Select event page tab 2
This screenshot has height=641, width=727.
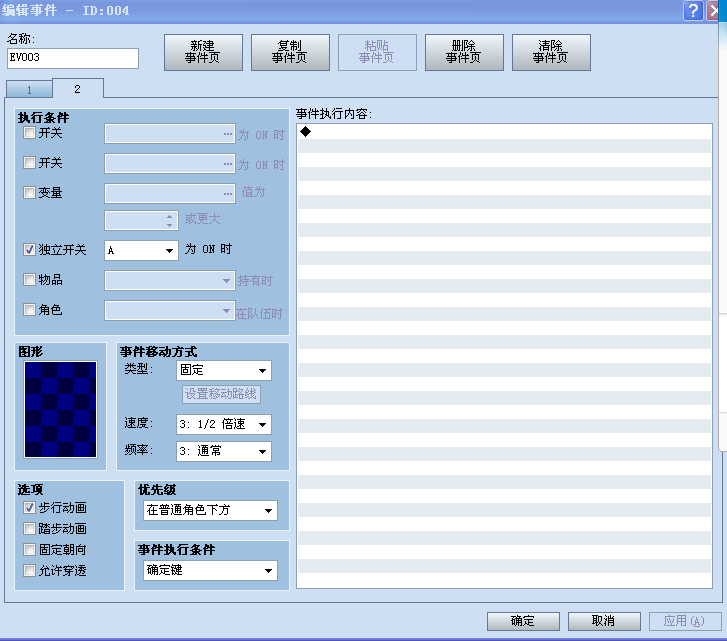click(x=77, y=89)
